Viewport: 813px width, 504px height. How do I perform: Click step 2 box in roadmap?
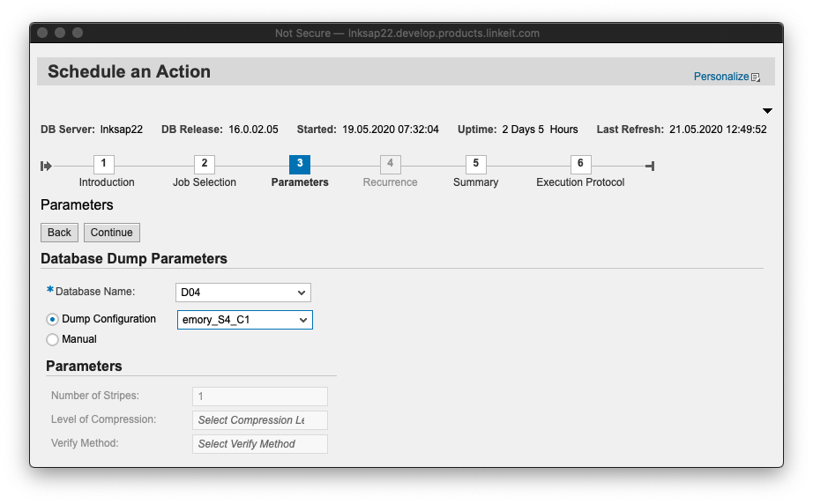pos(205,164)
